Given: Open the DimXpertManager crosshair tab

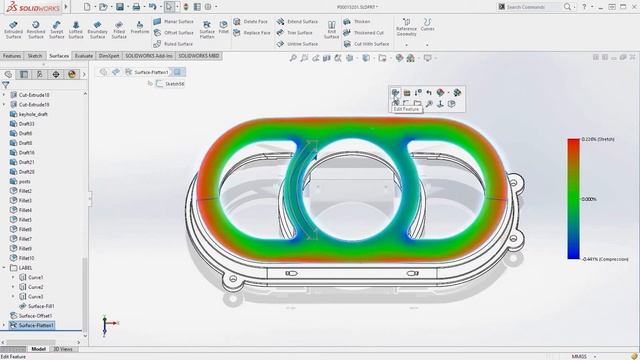Looking at the screenshot, I should pyautogui.click(x=56, y=74).
